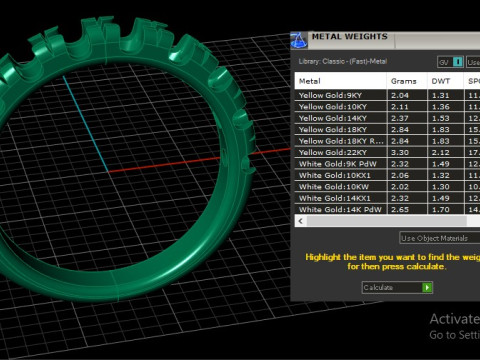Select the Yellow Gold:18KY row
Image resolution: width=480 pixels, height=360 pixels.
387,129
